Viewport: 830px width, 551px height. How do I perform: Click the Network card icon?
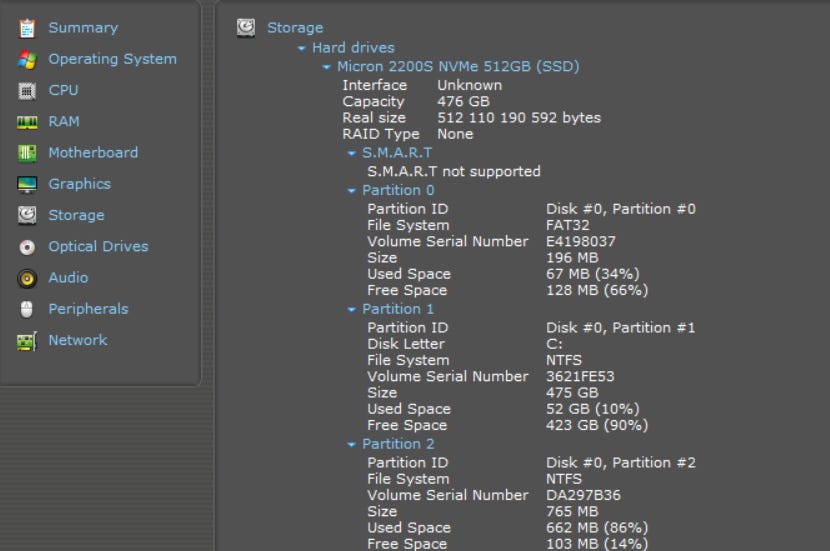pyautogui.click(x=27, y=341)
